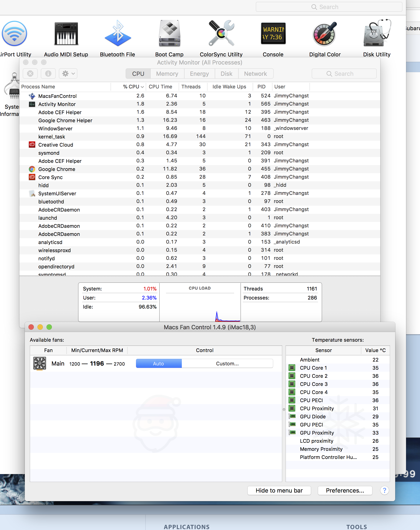Select Auto fan control mode
Image resolution: width=420 pixels, height=530 pixels.
pyautogui.click(x=159, y=364)
